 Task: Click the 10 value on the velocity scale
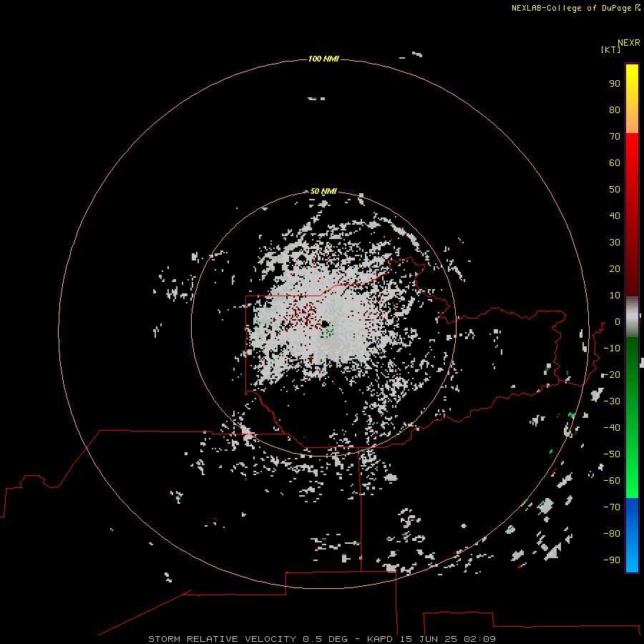615,296
